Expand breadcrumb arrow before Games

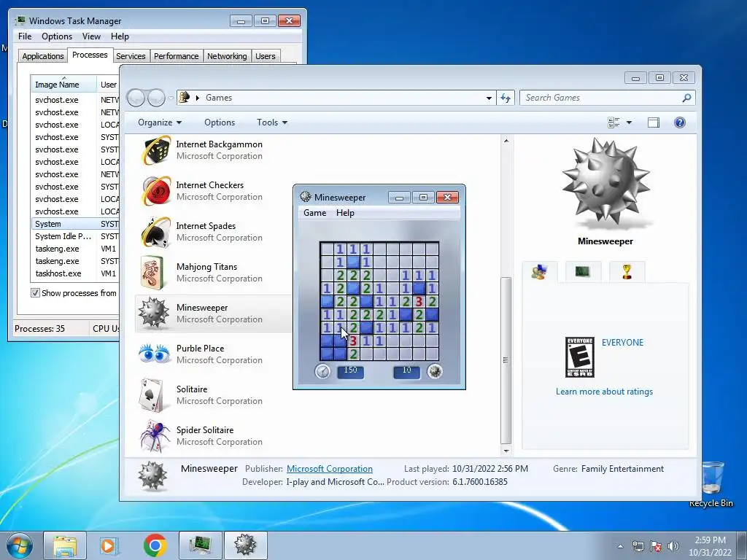(197, 98)
